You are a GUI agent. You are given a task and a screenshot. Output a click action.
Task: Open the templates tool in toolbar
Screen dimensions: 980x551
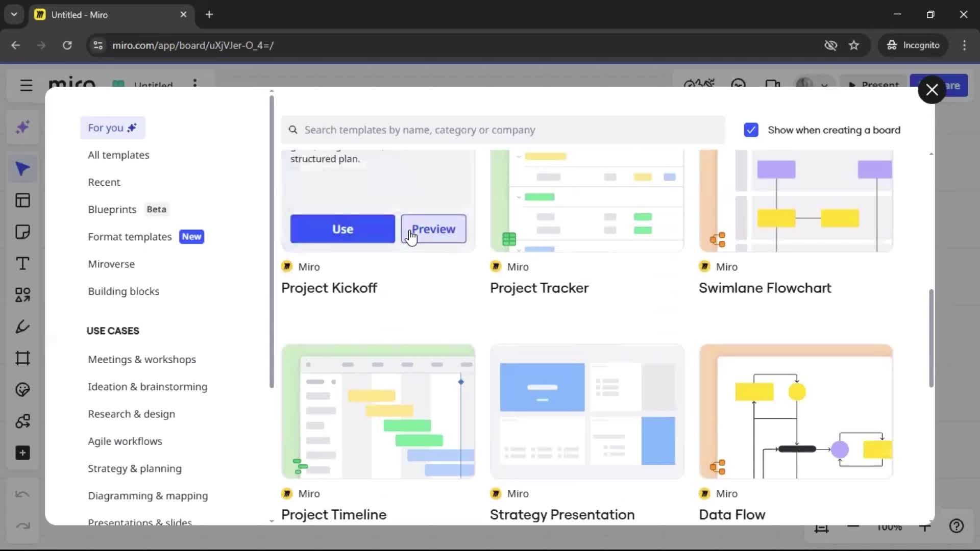tap(22, 201)
